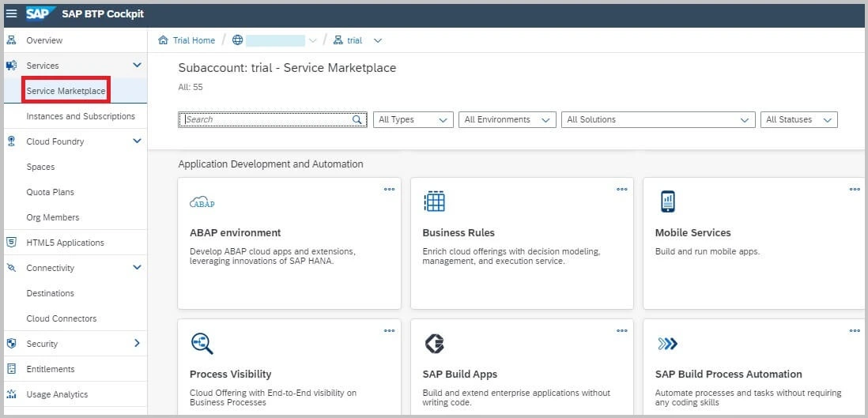868x418 pixels.
Task: Open Spaces under Cloud Foundry
Action: [40, 167]
